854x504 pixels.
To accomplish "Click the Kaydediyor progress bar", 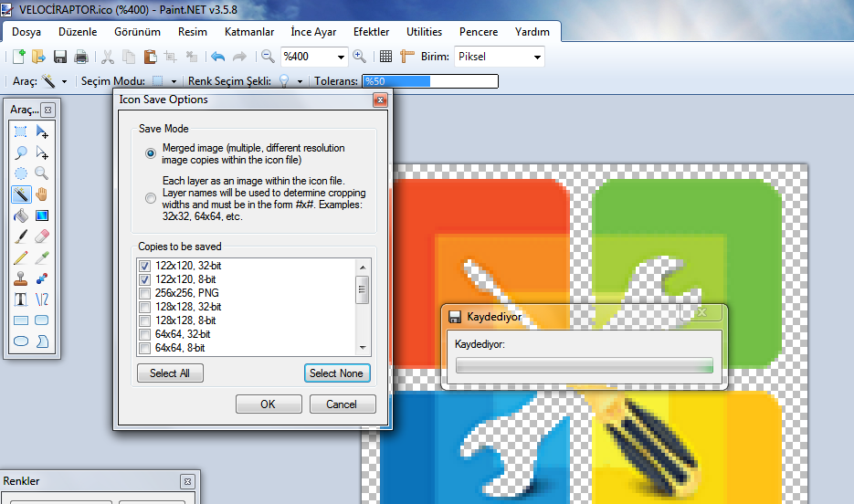I will coord(585,365).
